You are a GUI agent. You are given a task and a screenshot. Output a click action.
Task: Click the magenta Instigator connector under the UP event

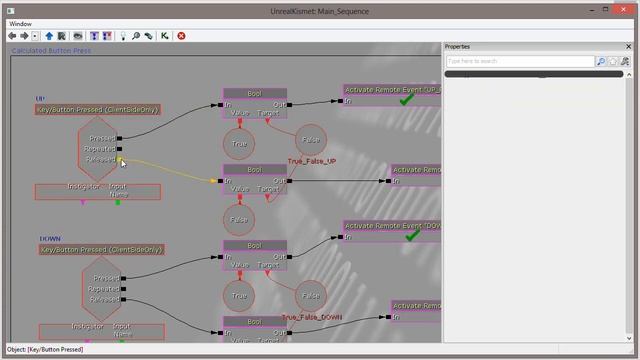click(x=83, y=202)
